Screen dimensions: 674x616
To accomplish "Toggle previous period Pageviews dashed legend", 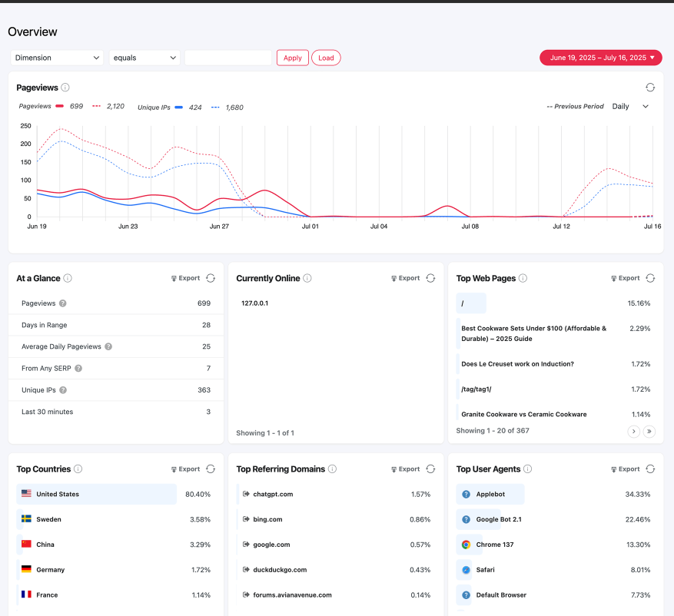I will pos(98,107).
